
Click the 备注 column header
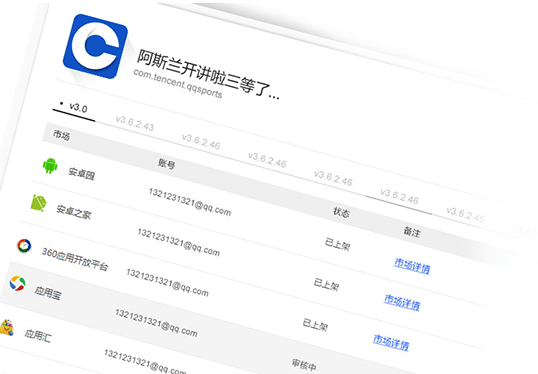(x=411, y=232)
